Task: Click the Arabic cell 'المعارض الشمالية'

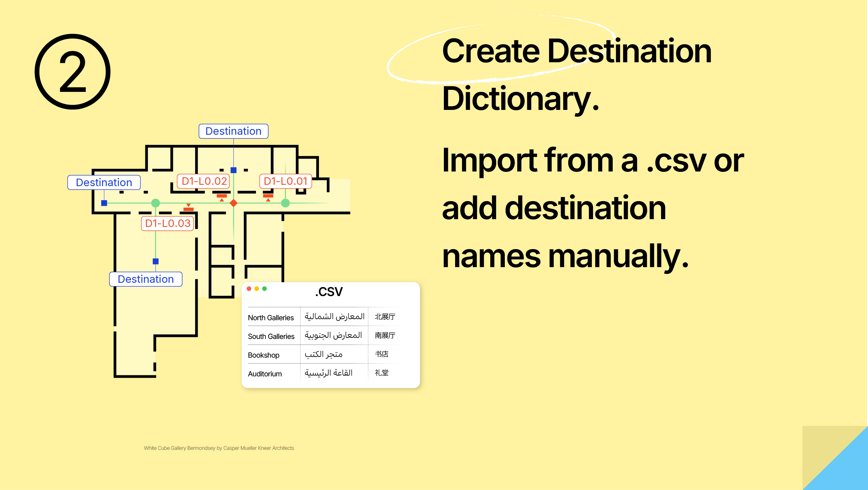Action: [334, 316]
